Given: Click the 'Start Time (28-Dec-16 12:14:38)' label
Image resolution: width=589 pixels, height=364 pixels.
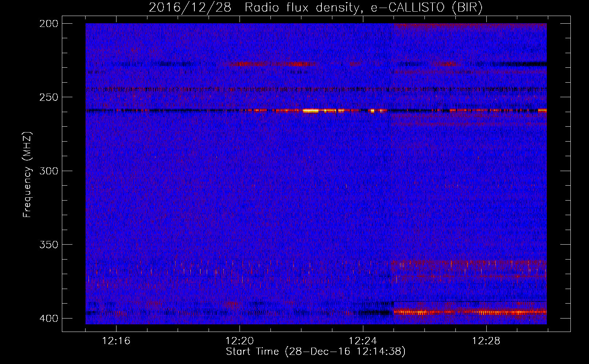Looking at the screenshot, I should pos(316,352).
